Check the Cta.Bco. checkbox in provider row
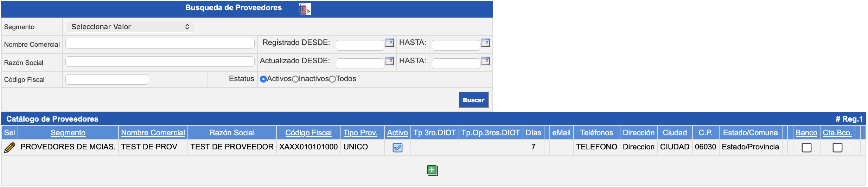The width and height of the screenshot is (868, 187). (837, 148)
